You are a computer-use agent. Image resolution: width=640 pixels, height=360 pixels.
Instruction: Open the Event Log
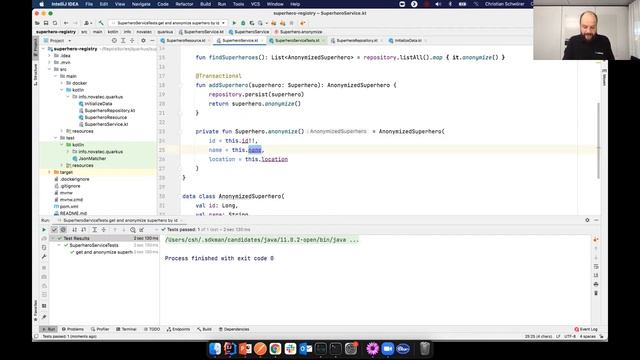pyautogui.click(x=586, y=329)
